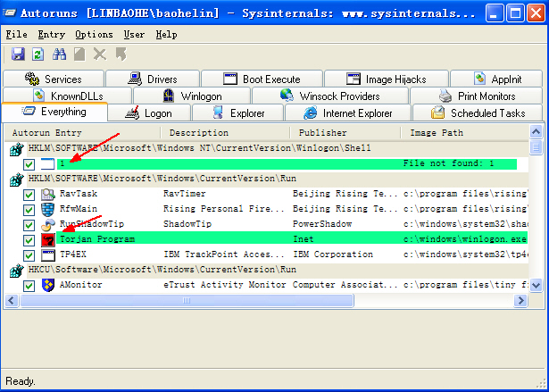Click the Winlogon Shell registry key icon
Screen dimensions: 549x392
pos(16,149)
